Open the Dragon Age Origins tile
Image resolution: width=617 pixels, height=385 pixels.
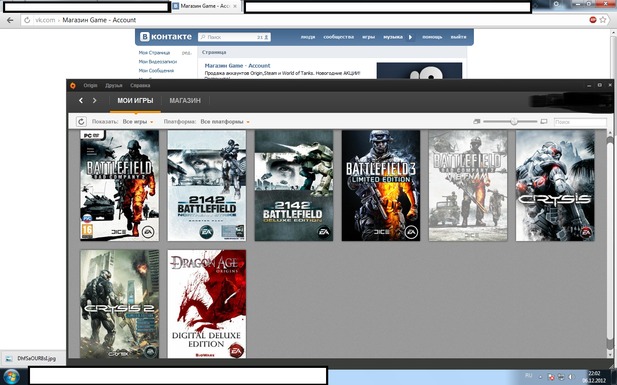click(x=207, y=304)
